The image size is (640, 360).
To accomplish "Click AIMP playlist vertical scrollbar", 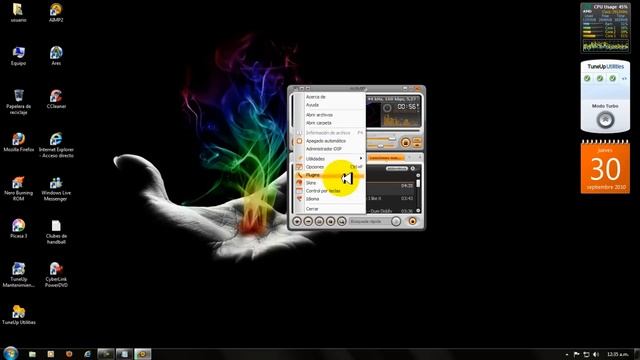I will (418, 193).
